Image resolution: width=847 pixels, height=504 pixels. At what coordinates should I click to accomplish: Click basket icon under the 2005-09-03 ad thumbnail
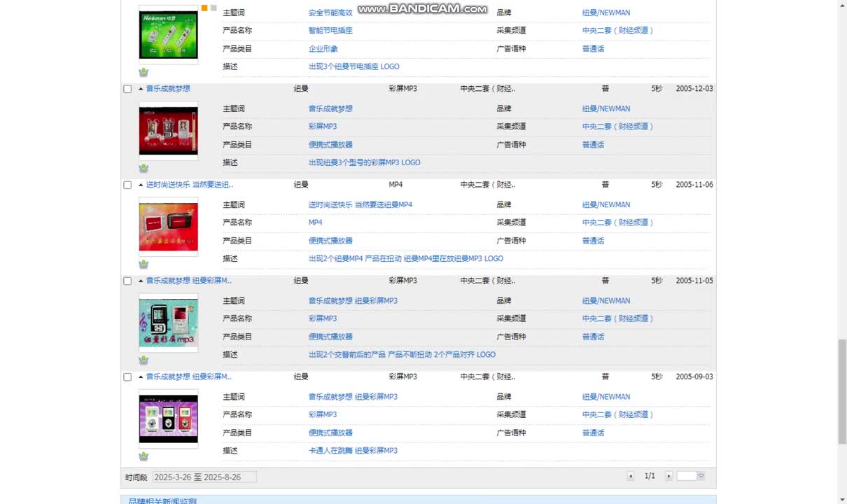(143, 456)
